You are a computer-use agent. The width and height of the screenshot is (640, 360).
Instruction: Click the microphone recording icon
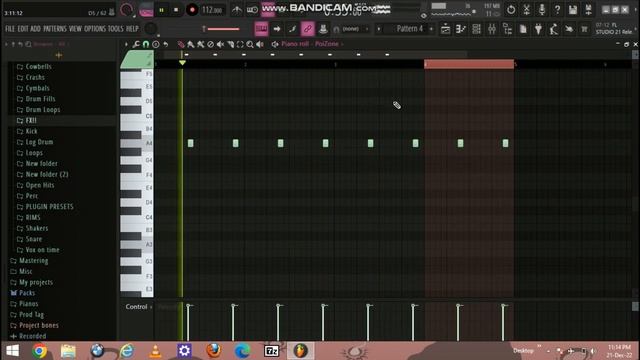(542, 9)
